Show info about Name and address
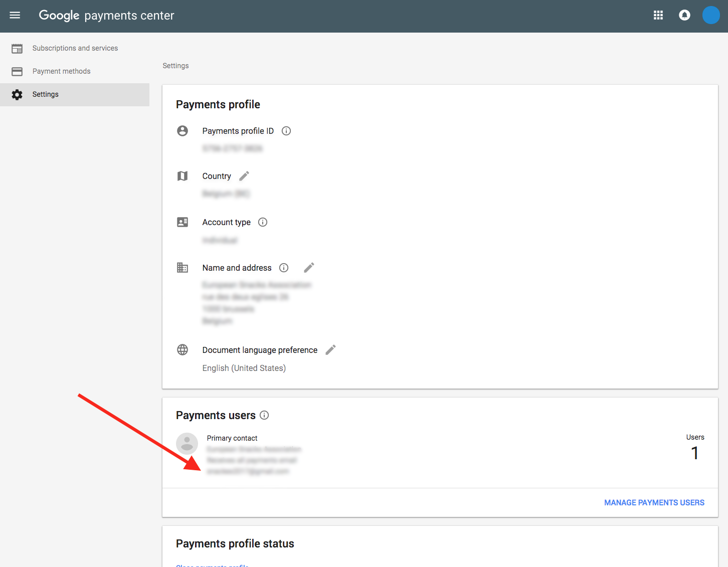Viewport: 728px width, 567px height. coord(284,268)
